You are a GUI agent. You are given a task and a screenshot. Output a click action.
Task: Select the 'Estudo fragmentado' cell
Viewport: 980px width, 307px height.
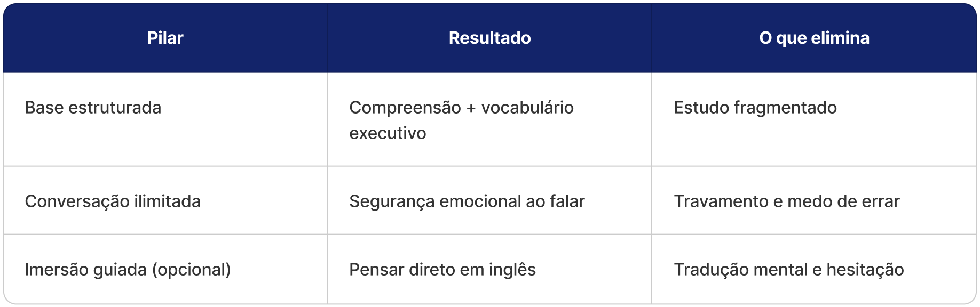(755, 108)
